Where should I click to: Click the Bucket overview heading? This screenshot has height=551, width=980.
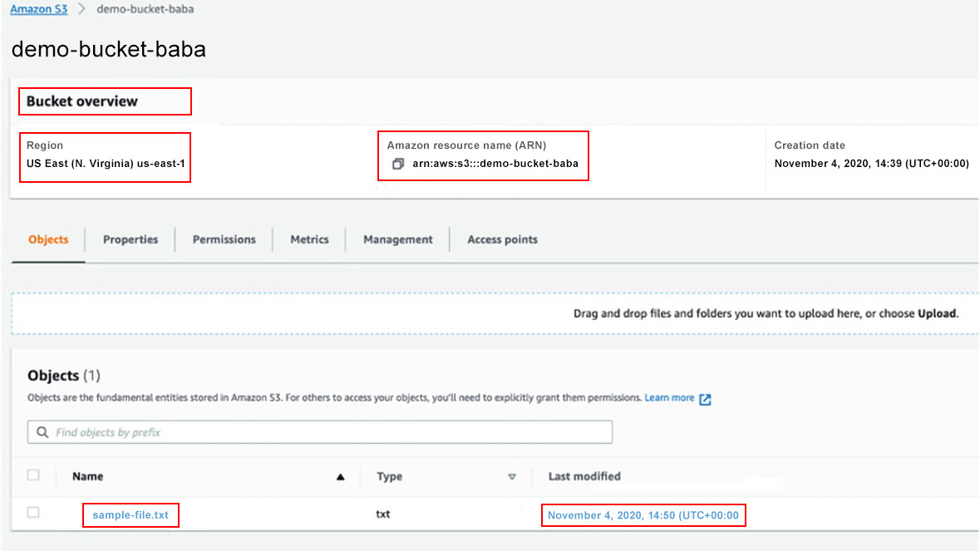[x=82, y=101]
